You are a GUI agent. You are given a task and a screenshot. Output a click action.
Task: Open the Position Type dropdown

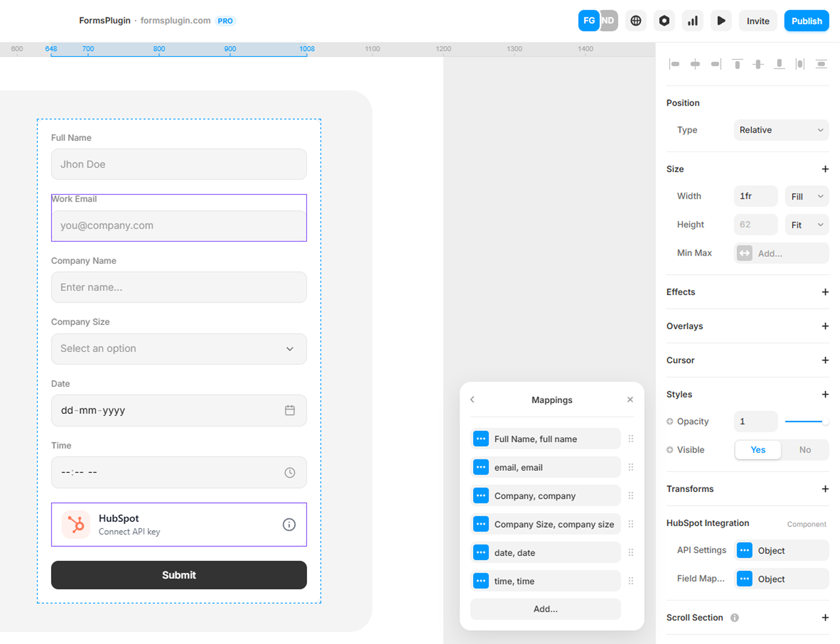(x=781, y=130)
